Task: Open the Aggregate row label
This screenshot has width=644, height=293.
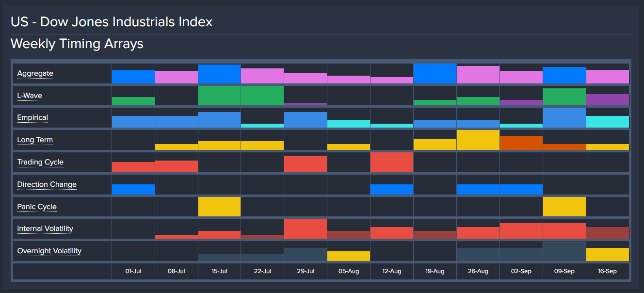Action: point(35,74)
